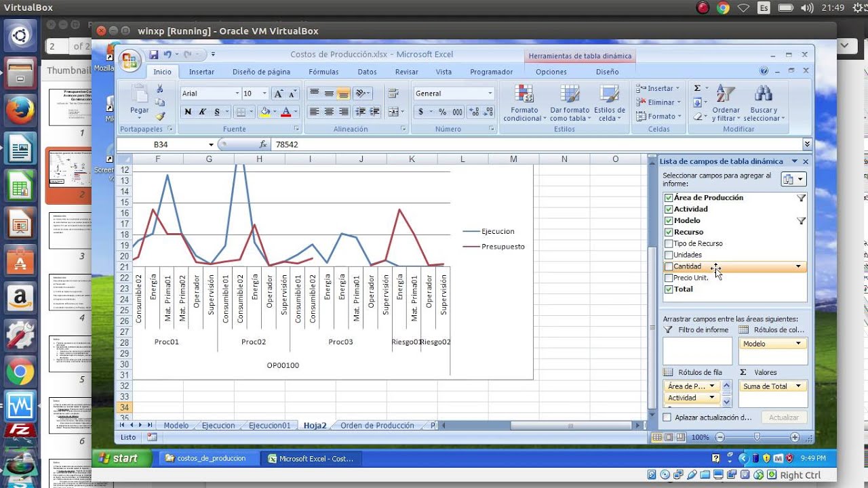Activate the Format Painter brush
Image resolution: width=868 pixels, height=488 pixels.
click(x=160, y=115)
